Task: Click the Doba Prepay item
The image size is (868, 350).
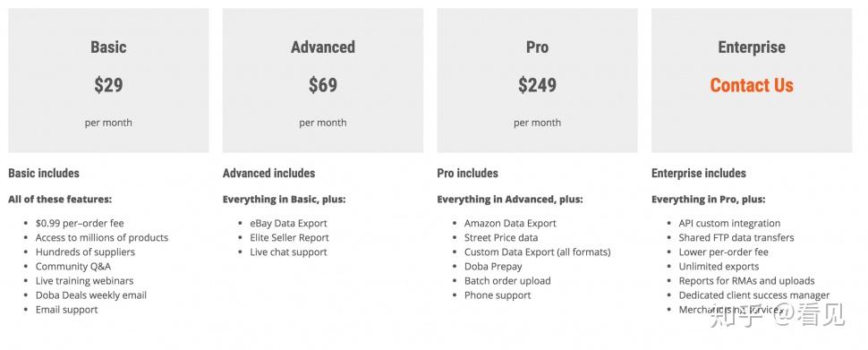Action: click(x=493, y=267)
